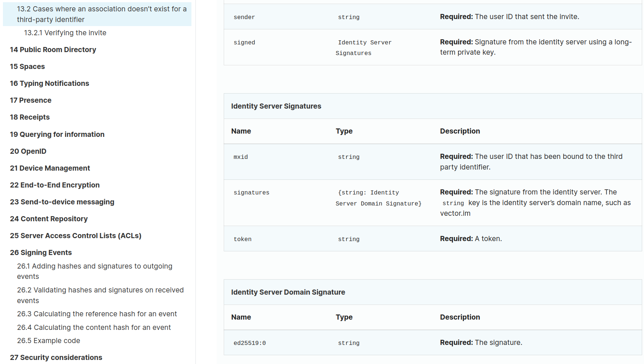Open "26.2 Validating hashes and signatures on received events"
644x364 pixels.
100,295
